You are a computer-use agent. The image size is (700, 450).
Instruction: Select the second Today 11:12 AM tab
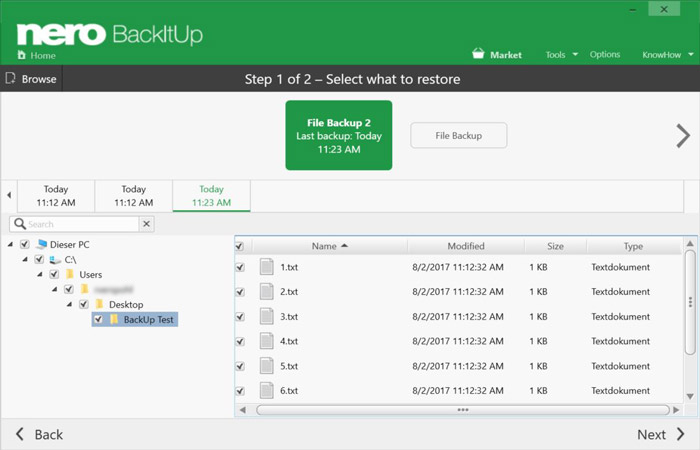pos(133,196)
